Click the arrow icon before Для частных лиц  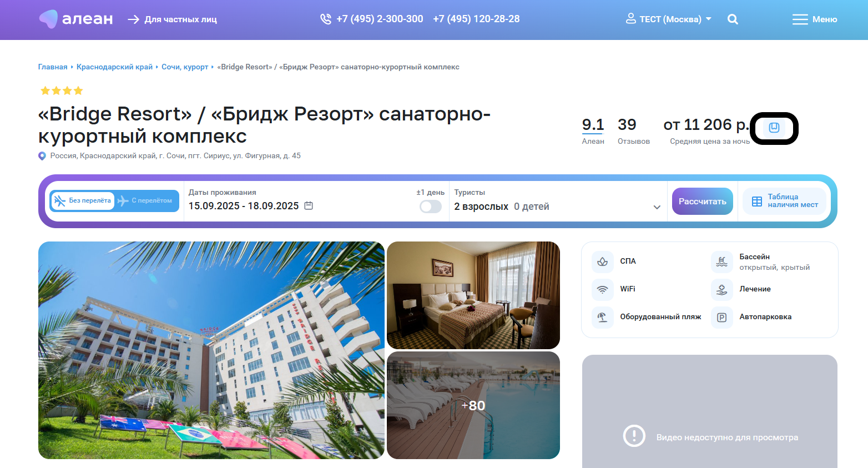click(x=133, y=19)
